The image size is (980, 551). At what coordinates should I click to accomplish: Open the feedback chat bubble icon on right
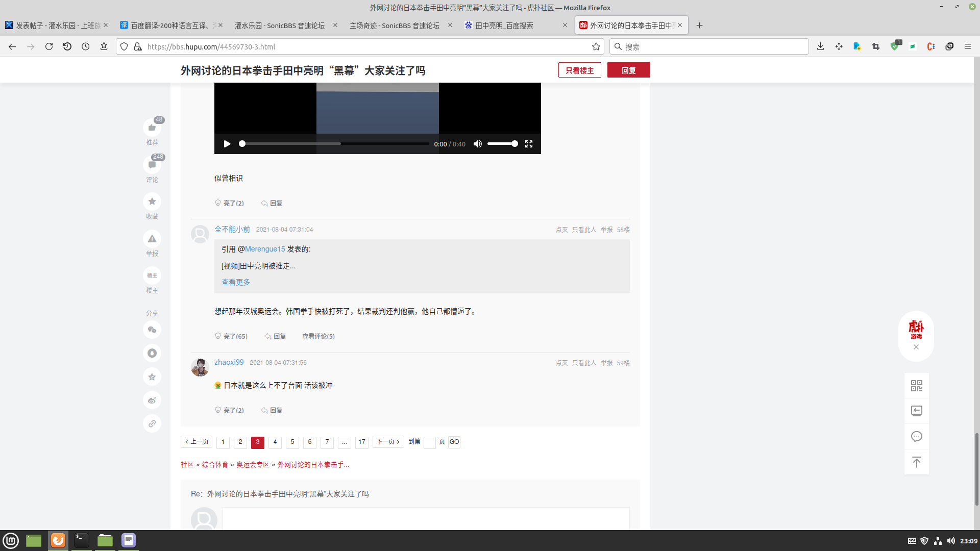coord(916,436)
